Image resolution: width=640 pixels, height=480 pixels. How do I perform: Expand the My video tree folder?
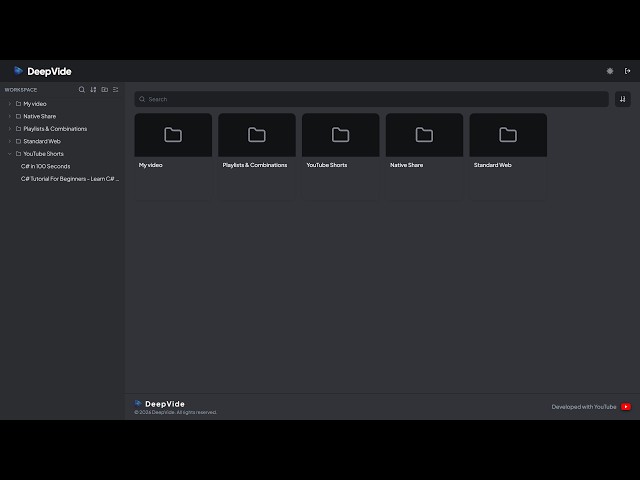tap(10, 104)
